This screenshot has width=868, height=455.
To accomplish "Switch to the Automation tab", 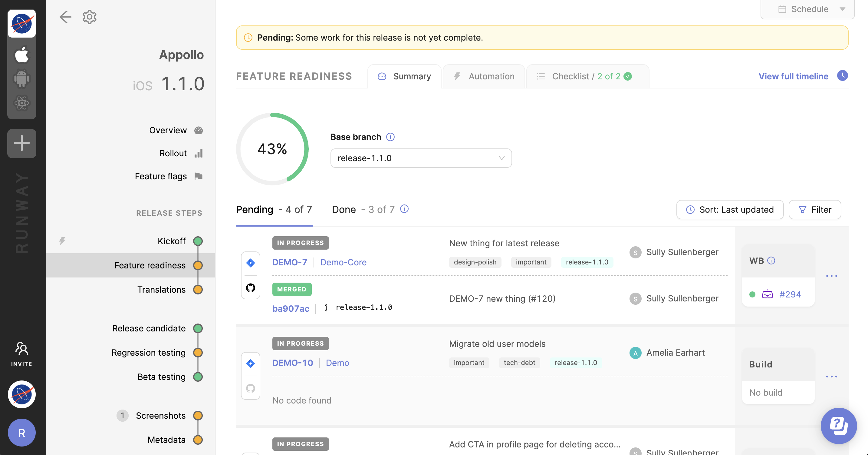I will pos(484,76).
